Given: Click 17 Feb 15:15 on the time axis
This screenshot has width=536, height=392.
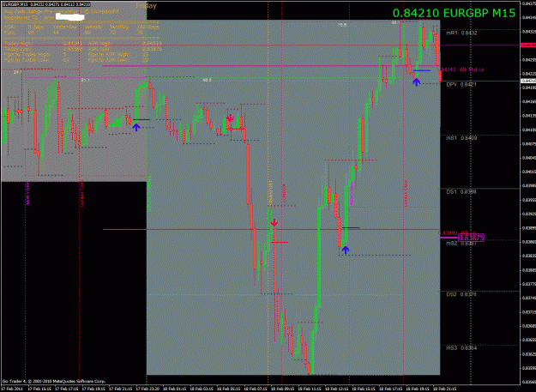Looking at the screenshot, I should pyautogui.click(x=39, y=389).
